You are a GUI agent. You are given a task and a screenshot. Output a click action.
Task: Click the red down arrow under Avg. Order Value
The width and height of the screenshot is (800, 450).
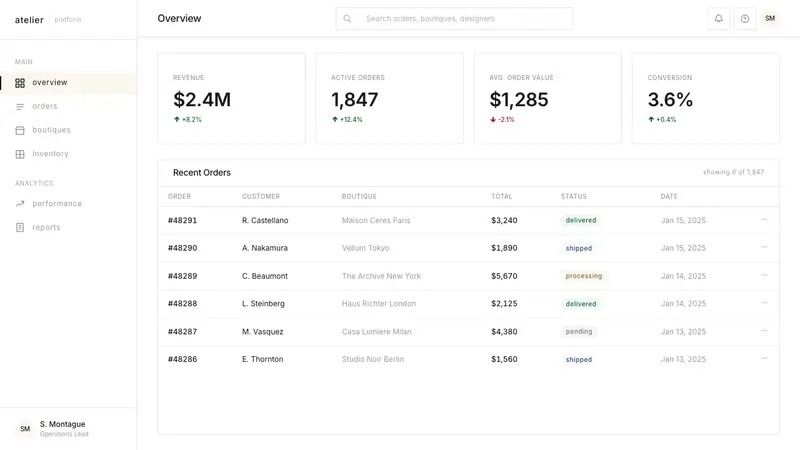pos(493,119)
